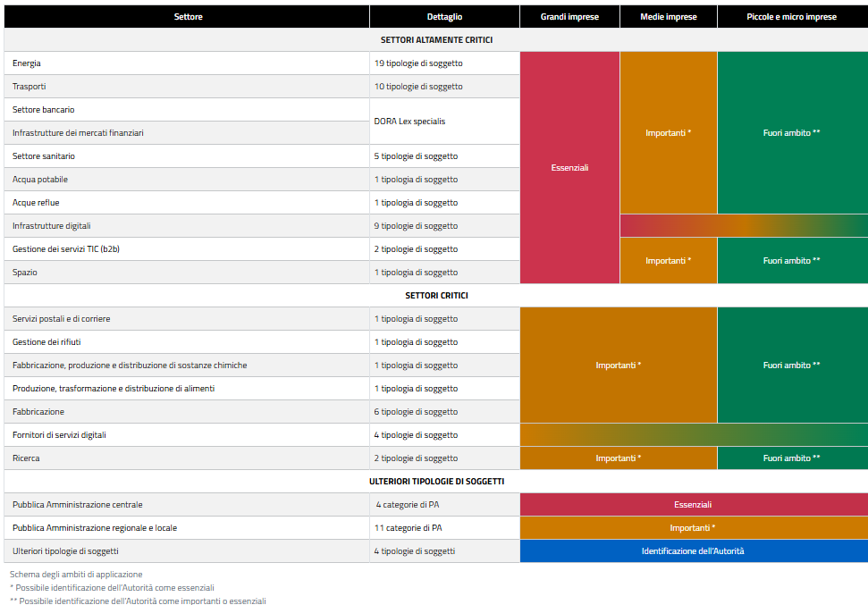Image resolution: width=868 pixels, height=605 pixels.
Task: Click the SETTORI ALTAMENTE CRITICI section heading
Action: click(436, 40)
